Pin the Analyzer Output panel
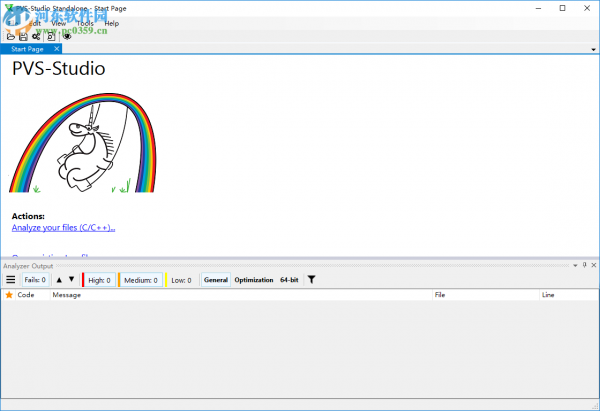 tap(584, 265)
